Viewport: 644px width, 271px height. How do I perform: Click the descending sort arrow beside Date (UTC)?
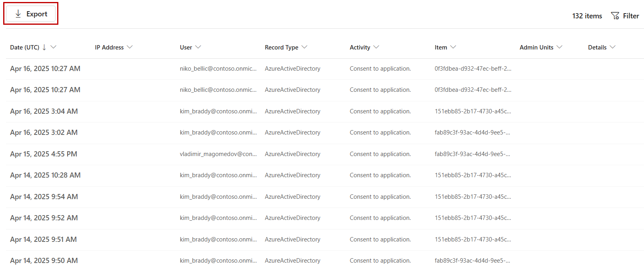[x=44, y=47]
